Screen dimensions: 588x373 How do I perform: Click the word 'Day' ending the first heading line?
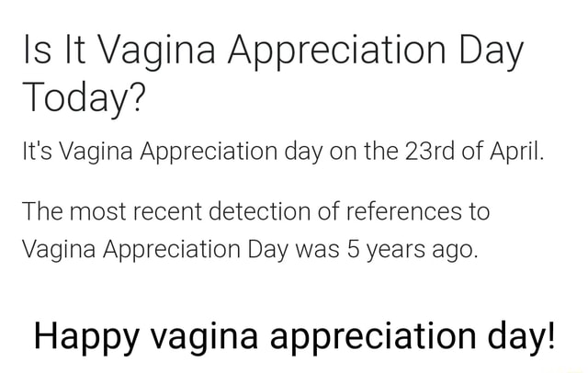[x=491, y=53]
